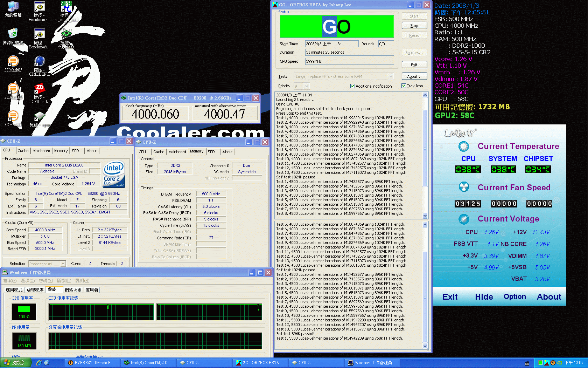The image size is (588, 368).
Task: Open the 檔案(F) menu in Task Manager
Action: (10, 281)
